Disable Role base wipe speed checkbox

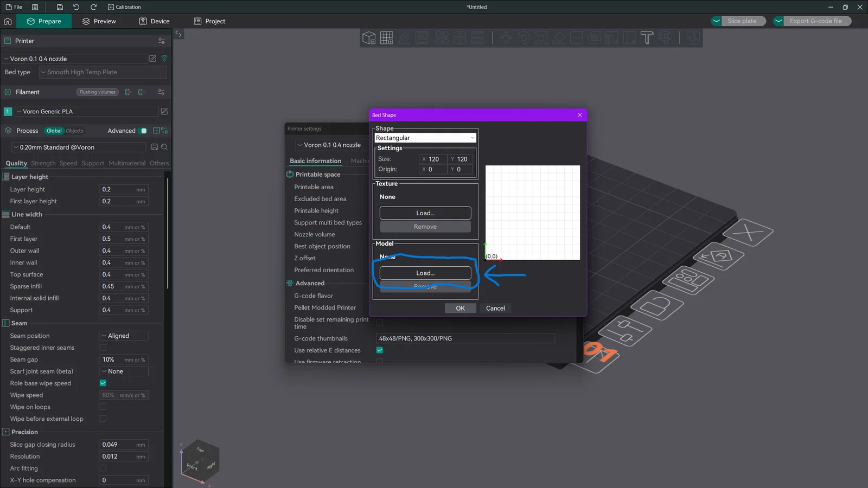103,383
